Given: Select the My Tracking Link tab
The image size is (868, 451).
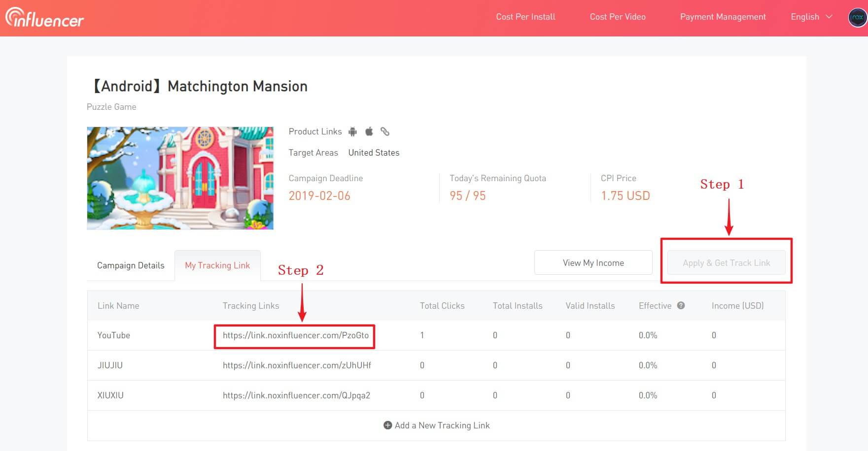Looking at the screenshot, I should 217,265.
